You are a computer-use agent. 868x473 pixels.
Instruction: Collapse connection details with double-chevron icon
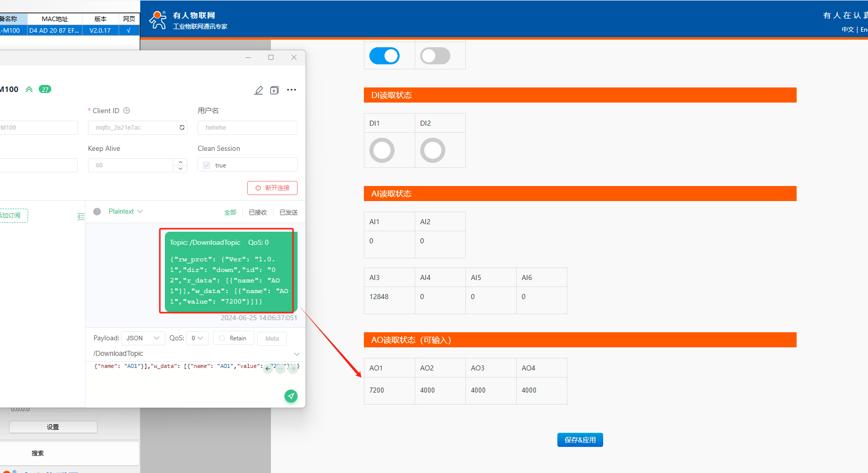tap(29, 89)
